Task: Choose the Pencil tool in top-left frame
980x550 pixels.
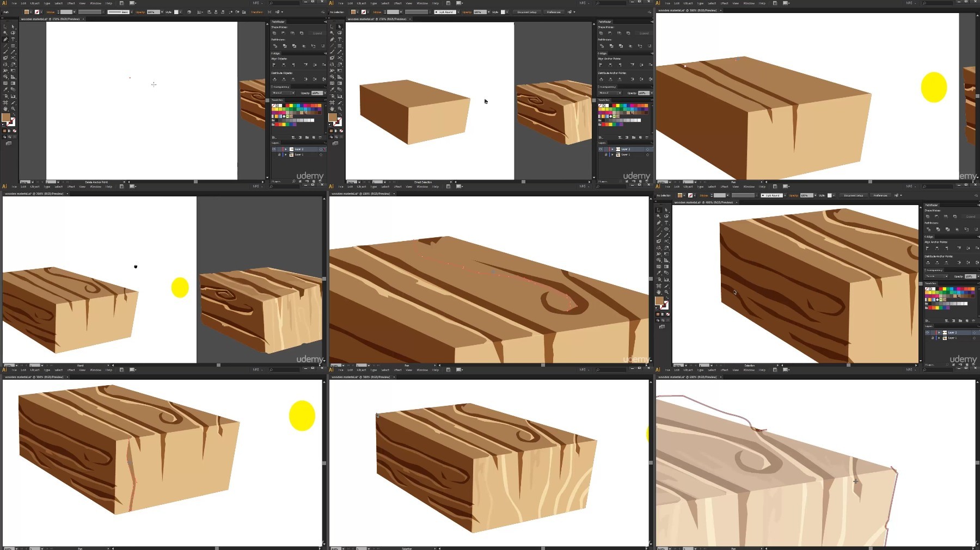Action: [x=13, y=52]
